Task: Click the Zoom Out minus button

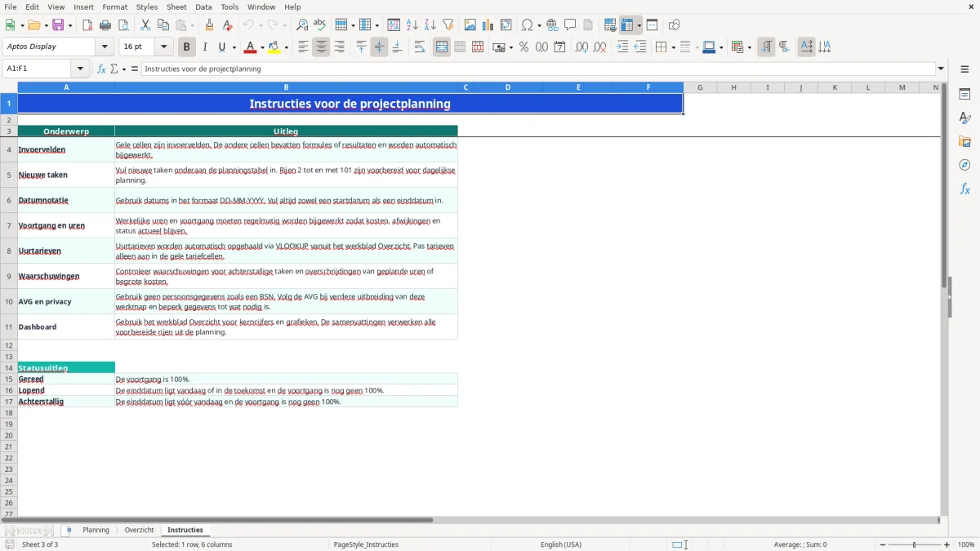Action: click(x=881, y=544)
